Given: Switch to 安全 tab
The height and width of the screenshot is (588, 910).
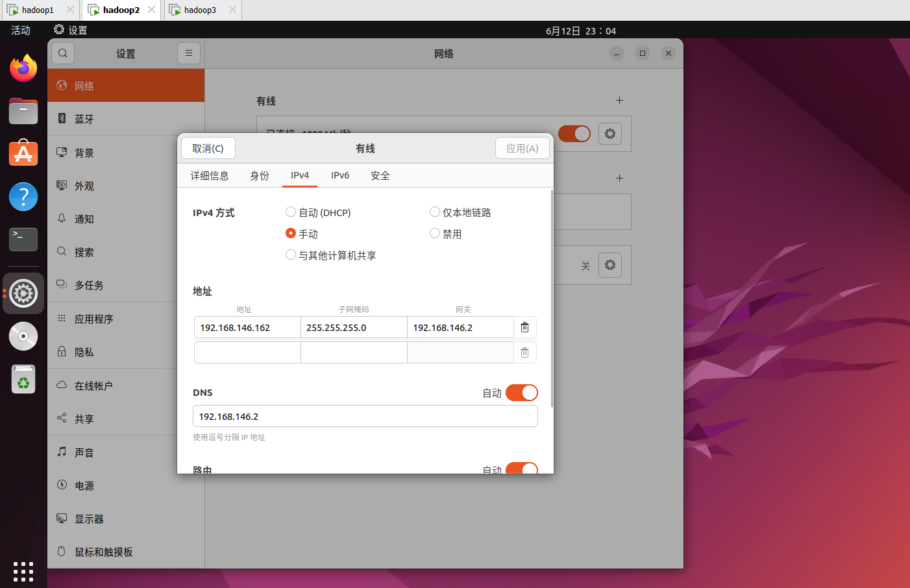Looking at the screenshot, I should pyautogui.click(x=380, y=175).
